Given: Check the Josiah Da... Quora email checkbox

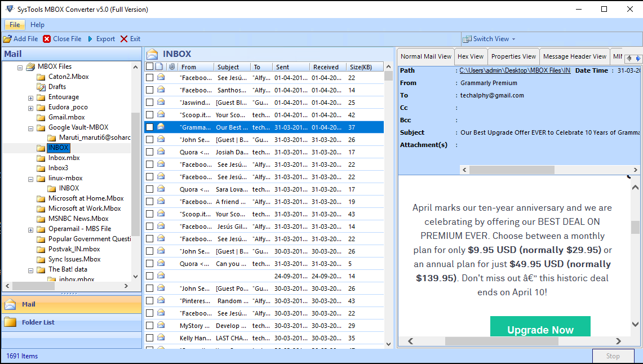Looking at the screenshot, I should point(150,152).
